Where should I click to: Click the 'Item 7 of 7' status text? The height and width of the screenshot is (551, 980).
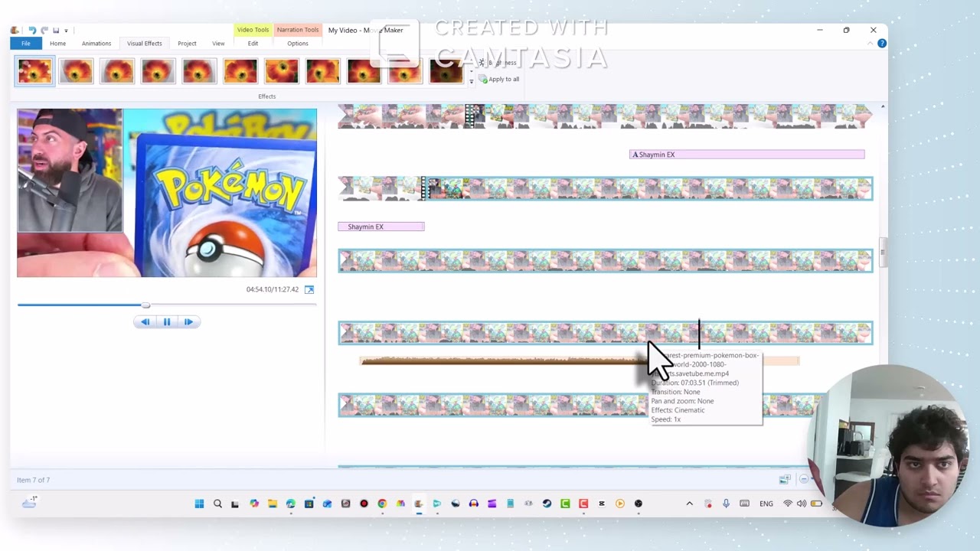tap(33, 480)
